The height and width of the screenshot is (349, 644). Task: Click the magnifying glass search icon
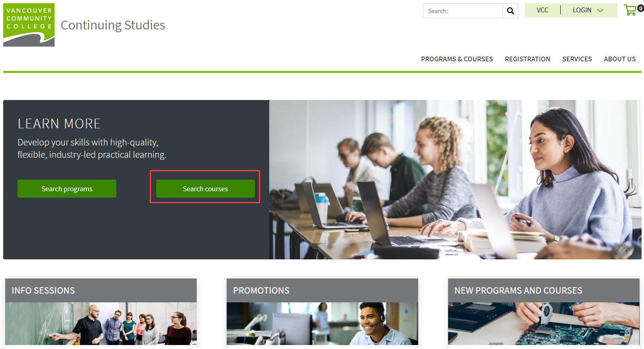[x=510, y=11]
